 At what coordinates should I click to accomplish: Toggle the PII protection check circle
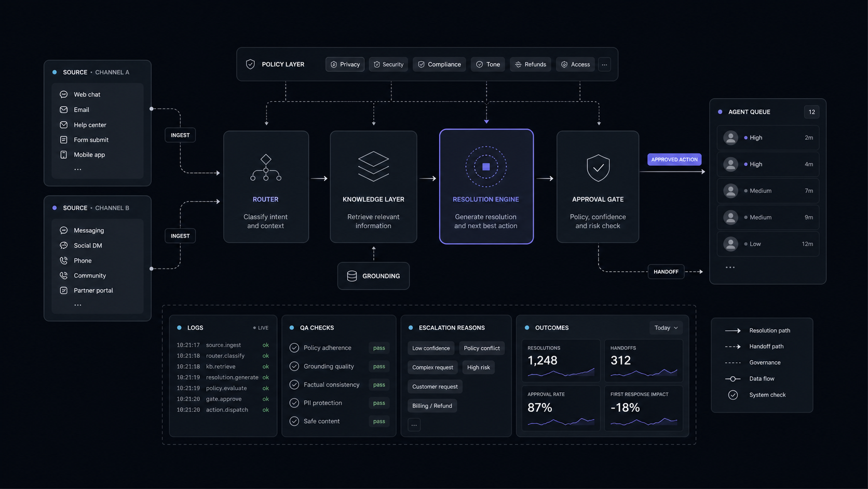294,403
